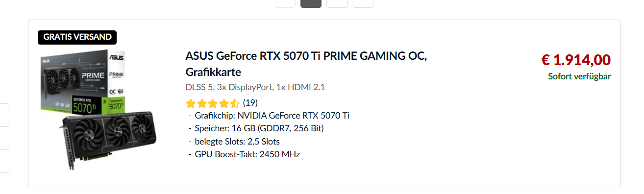
Task: Click the last pagination button on the right
Action: point(363,3)
